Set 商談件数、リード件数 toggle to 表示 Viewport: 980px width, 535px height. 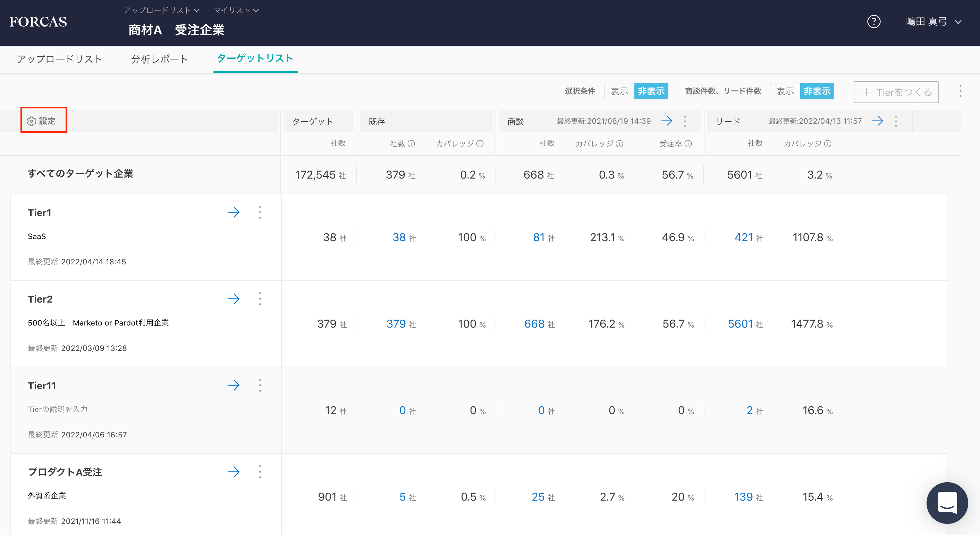(x=785, y=91)
